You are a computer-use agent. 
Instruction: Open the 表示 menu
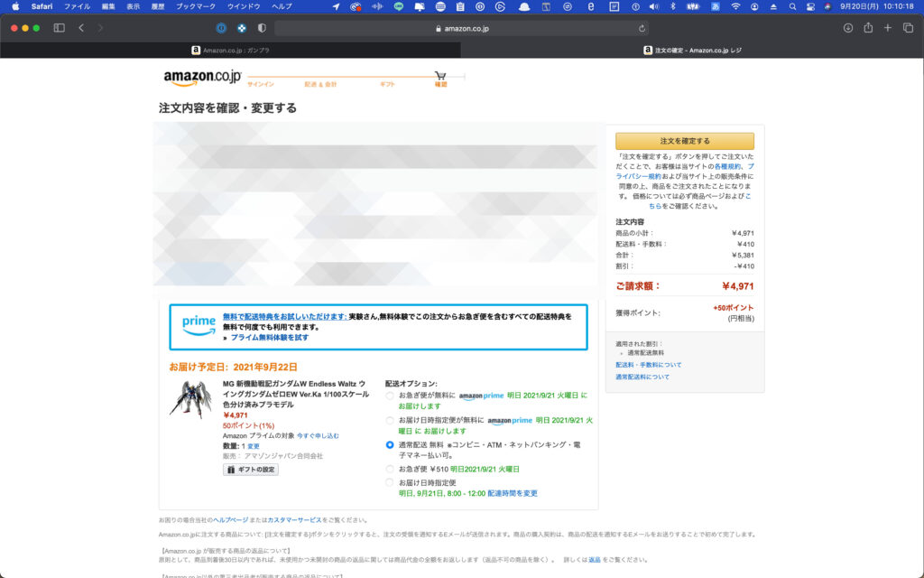134,6
